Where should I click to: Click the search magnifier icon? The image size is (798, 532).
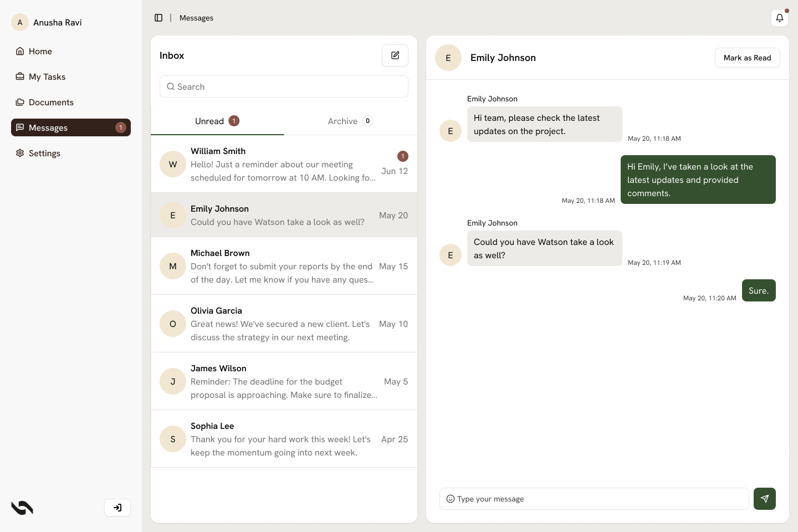171,86
